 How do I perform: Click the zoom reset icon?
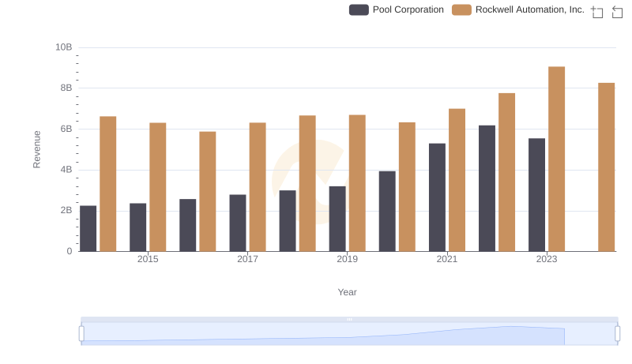pos(617,12)
